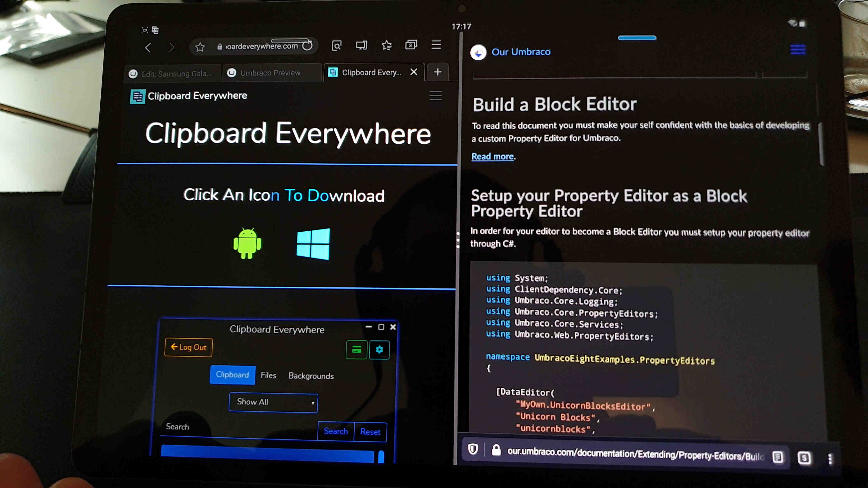
Task: Click the split-screen divider handle
Action: (458, 240)
